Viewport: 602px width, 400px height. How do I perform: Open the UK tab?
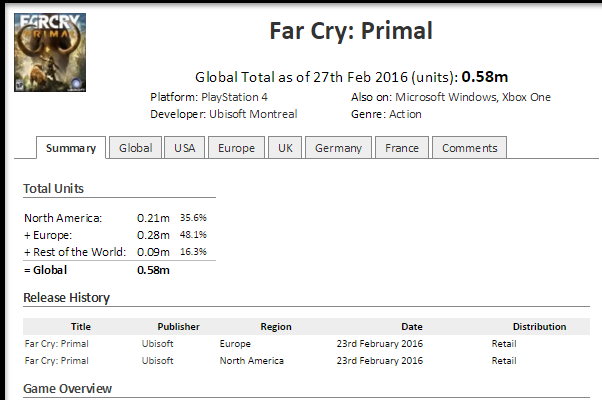[285, 148]
